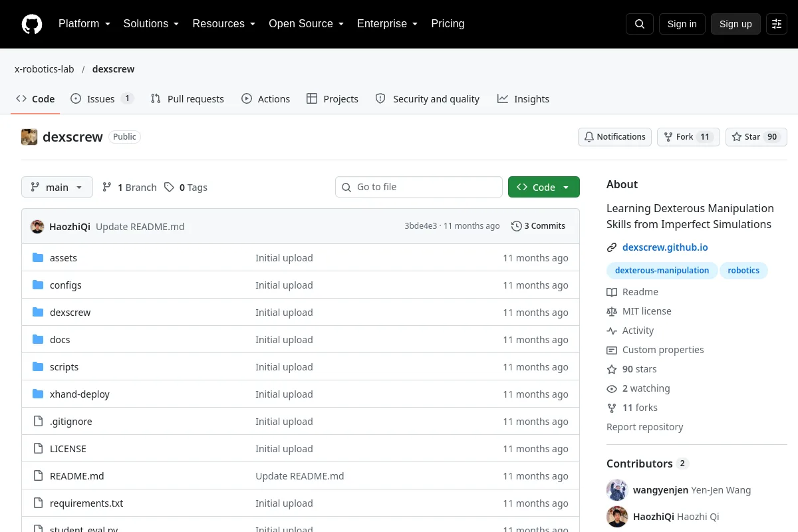This screenshot has width=798, height=532.
Task: Open the search magnifier button
Action: (640, 24)
